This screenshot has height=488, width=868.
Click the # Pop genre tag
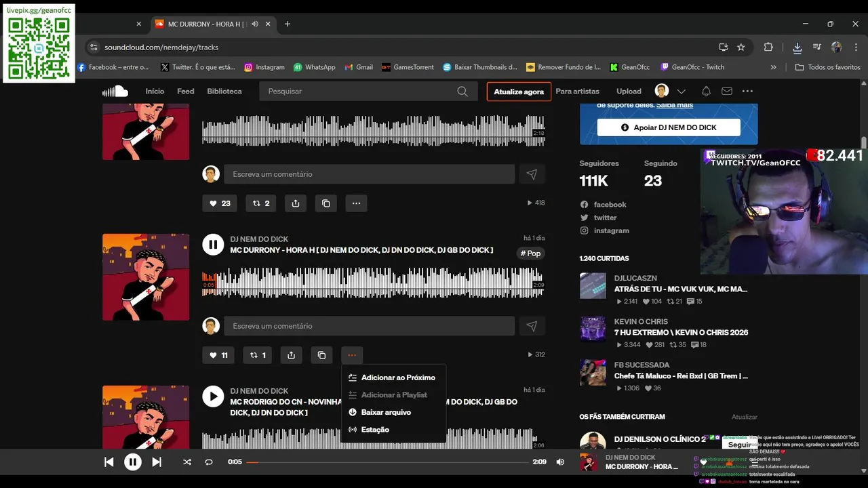pyautogui.click(x=531, y=253)
